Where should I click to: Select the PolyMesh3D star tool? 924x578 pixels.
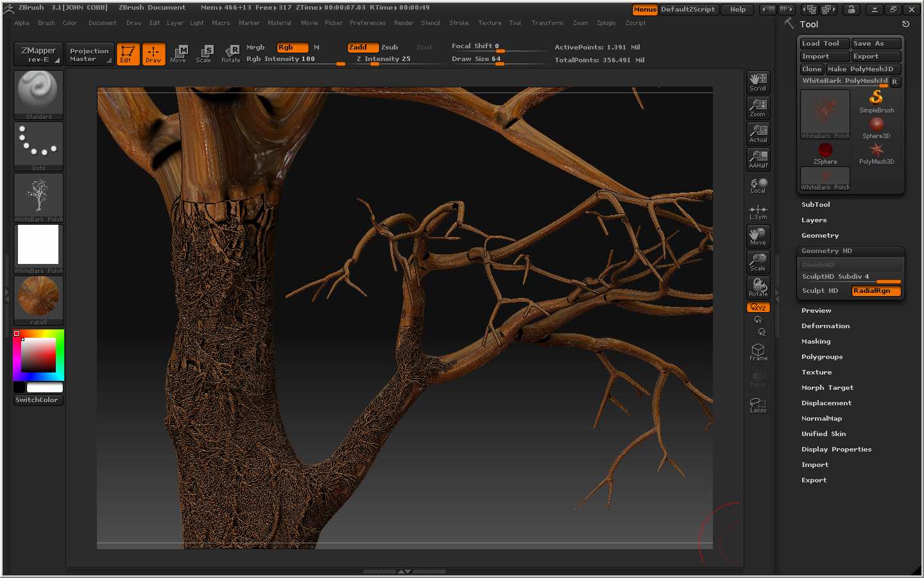[x=877, y=153]
